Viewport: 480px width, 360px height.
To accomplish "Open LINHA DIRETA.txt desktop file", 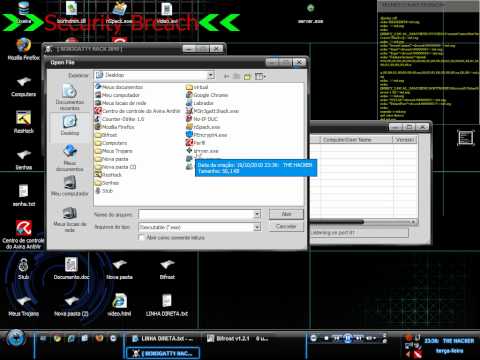I will point(167,305).
